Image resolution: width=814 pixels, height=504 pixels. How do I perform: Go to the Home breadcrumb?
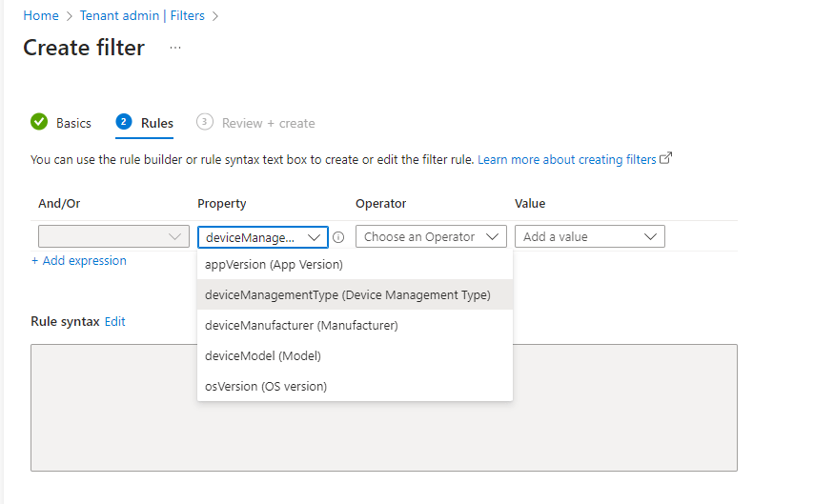click(40, 16)
